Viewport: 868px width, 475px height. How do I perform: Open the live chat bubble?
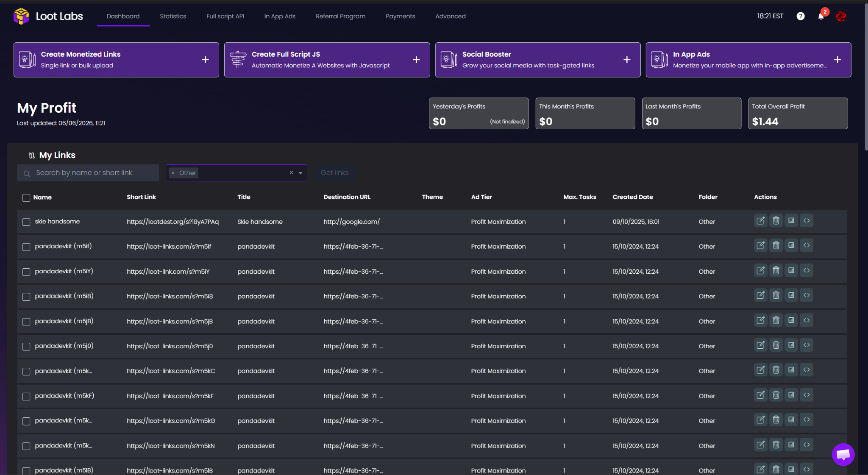tap(843, 455)
